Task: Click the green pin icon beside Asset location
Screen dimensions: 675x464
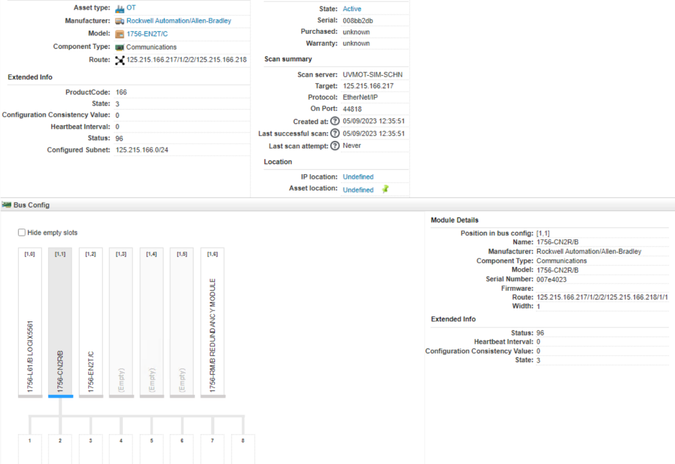Action: (x=385, y=189)
